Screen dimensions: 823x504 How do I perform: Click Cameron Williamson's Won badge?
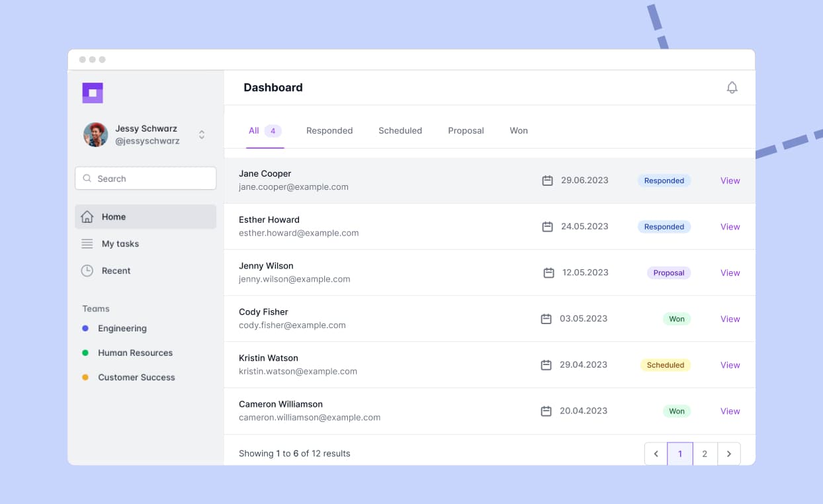point(677,411)
